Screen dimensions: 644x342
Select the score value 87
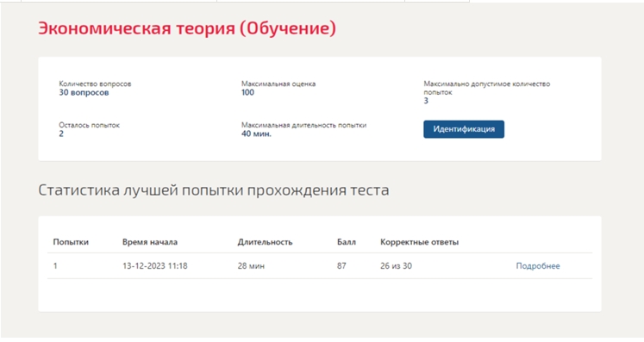pyautogui.click(x=341, y=266)
